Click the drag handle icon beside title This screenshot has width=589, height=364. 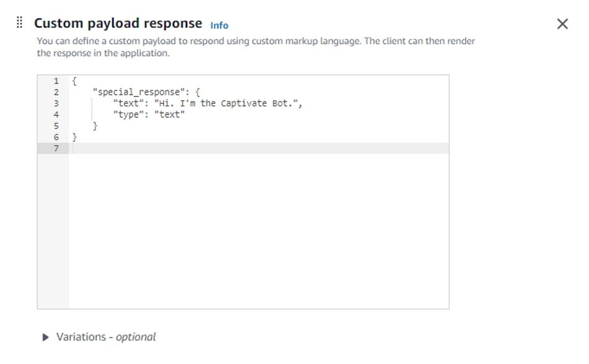tap(20, 23)
